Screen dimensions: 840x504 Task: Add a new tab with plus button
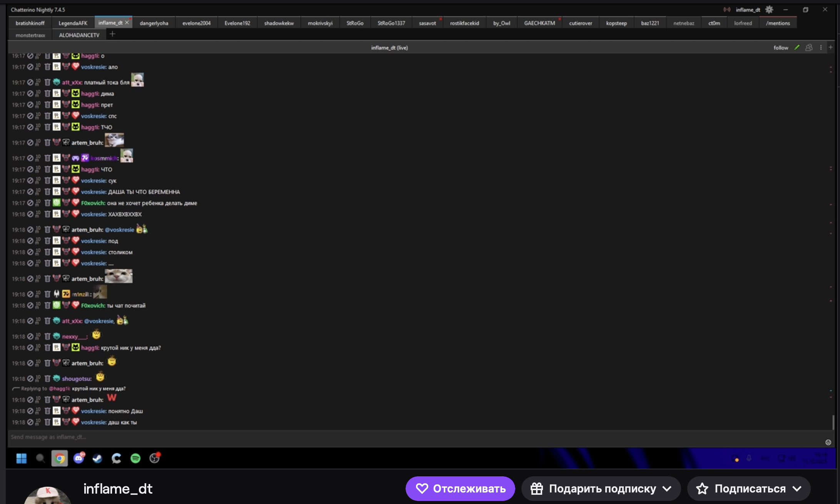[x=112, y=34]
